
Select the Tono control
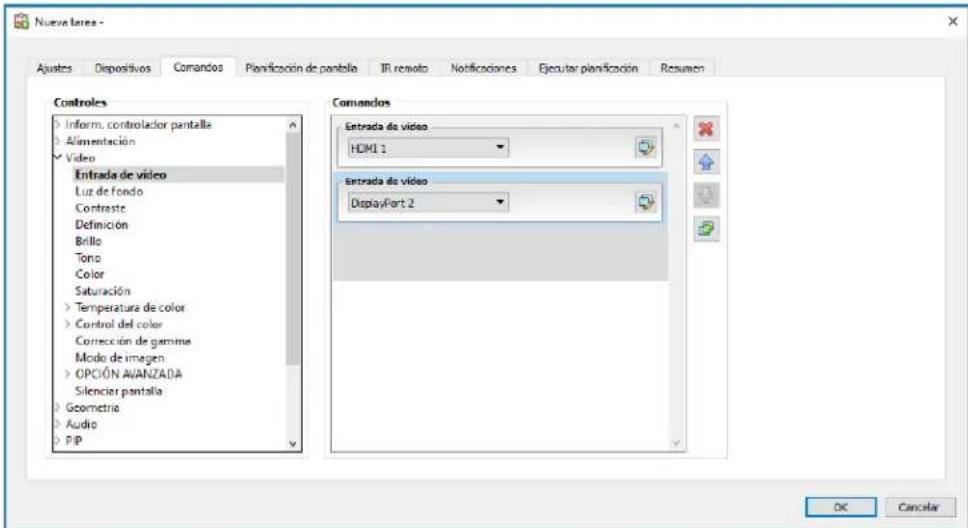click(x=88, y=258)
